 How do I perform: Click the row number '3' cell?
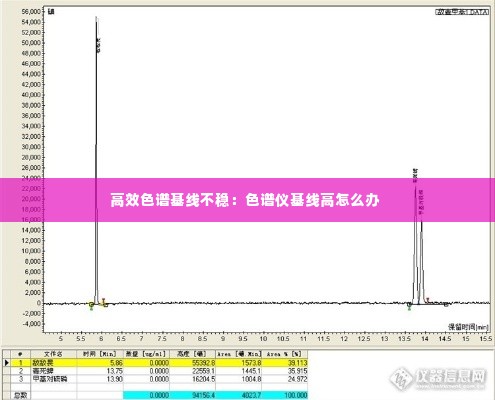click(21, 379)
